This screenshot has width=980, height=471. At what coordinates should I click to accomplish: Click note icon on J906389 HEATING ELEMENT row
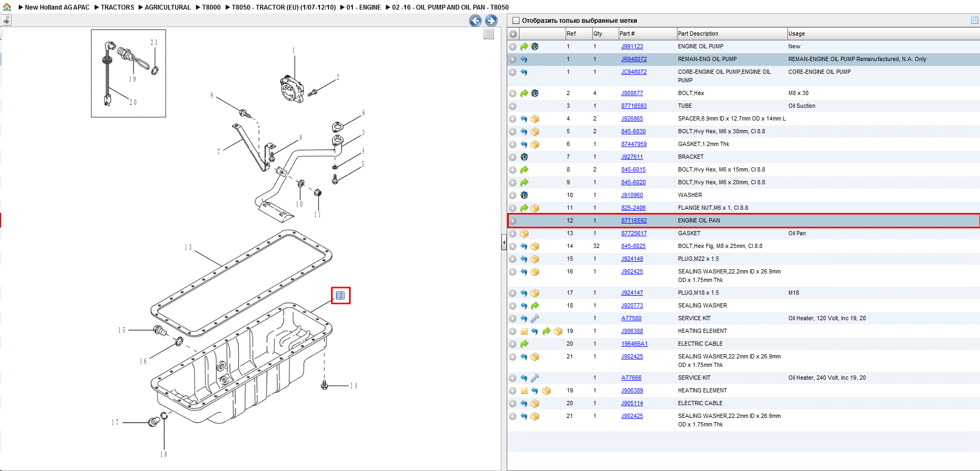coord(524,391)
